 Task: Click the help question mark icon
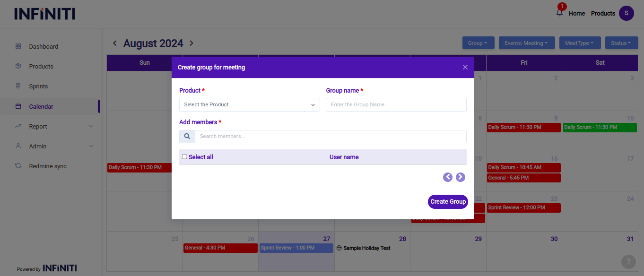(628, 261)
